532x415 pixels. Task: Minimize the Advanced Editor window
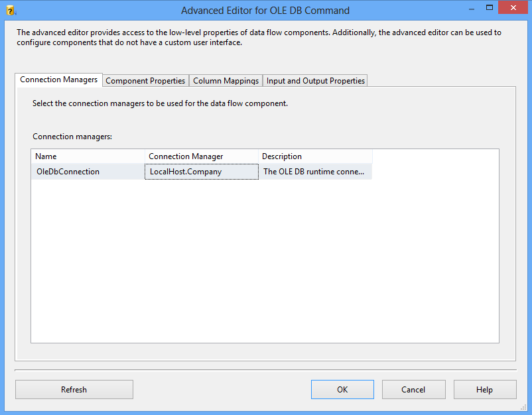coord(471,9)
